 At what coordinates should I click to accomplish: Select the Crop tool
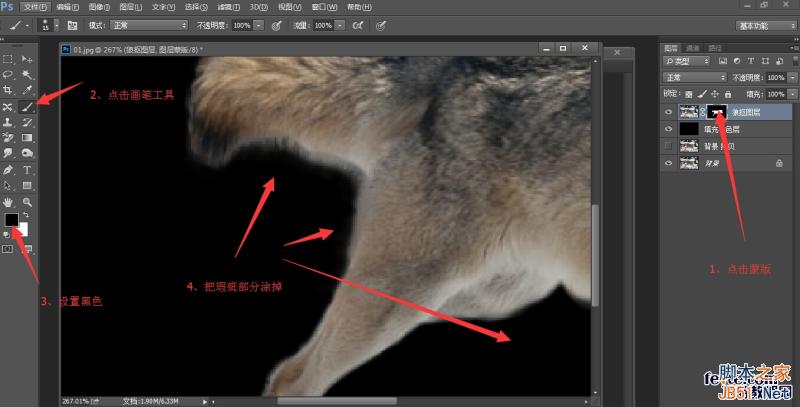pos(8,91)
